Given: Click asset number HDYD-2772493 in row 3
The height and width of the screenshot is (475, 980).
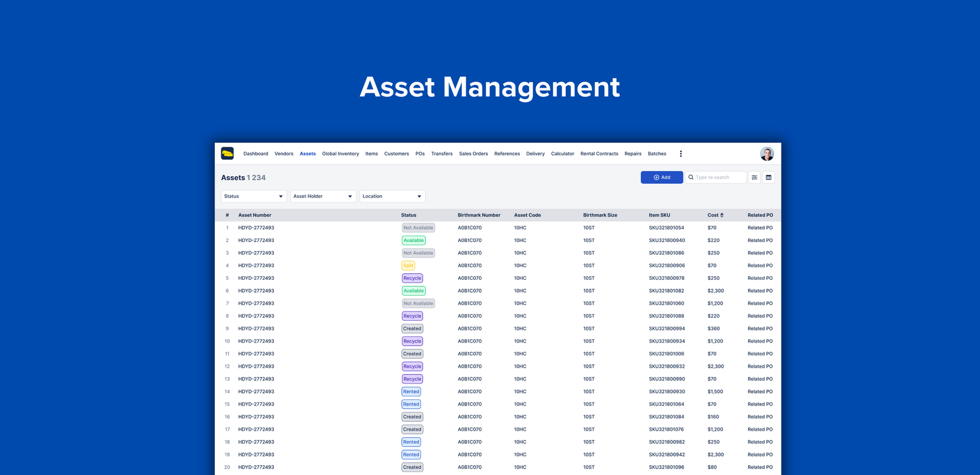Looking at the screenshot, I should tap(256, 253).
